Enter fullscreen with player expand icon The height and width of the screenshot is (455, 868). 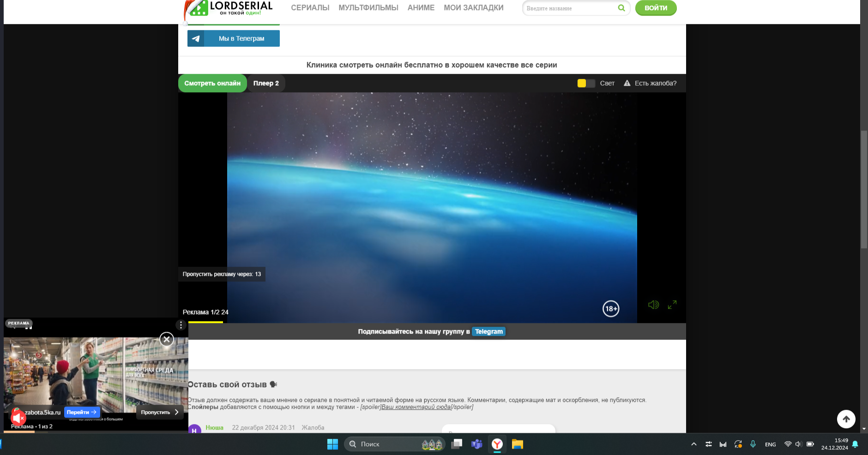coord(672,305)
